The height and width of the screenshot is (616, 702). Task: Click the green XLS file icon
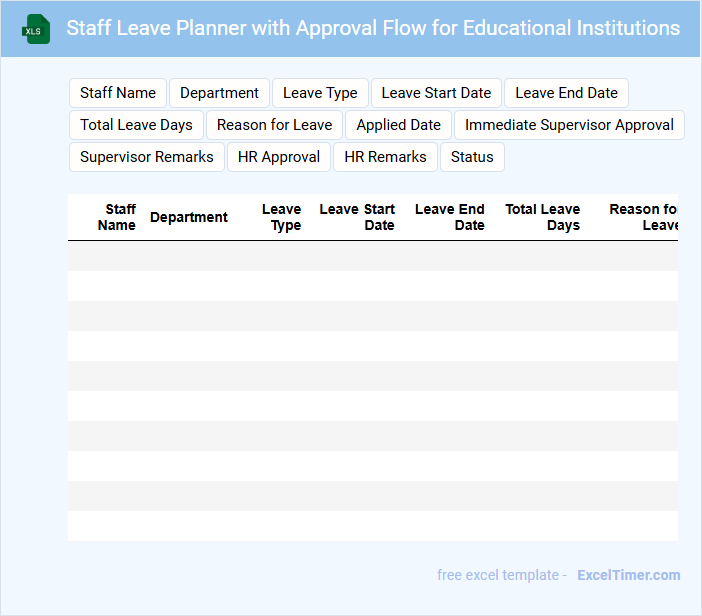point(36,29)
